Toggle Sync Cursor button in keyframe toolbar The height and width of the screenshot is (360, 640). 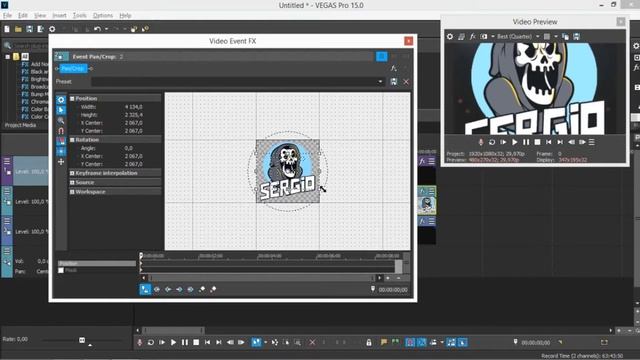coord(145,289)
